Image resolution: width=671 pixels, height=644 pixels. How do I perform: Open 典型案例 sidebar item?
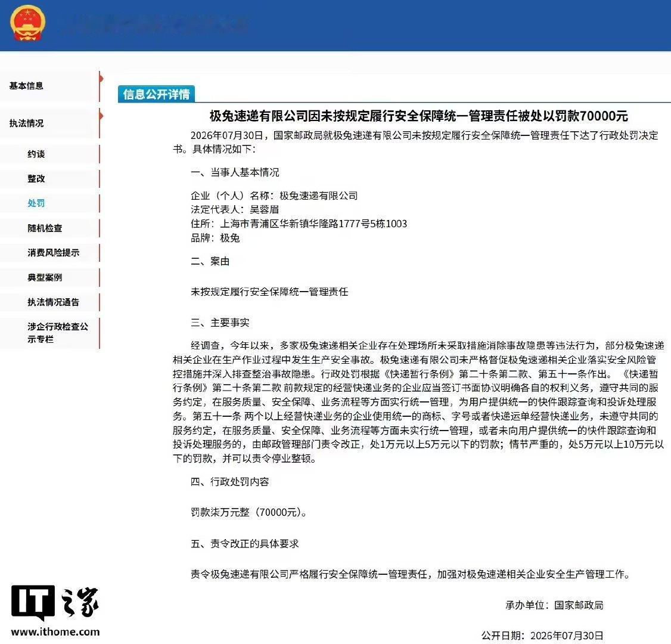(x=45, y=277)
